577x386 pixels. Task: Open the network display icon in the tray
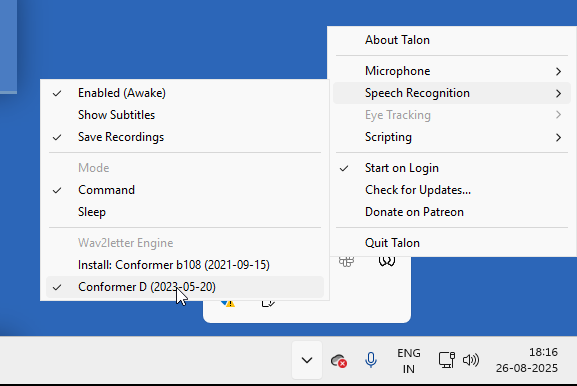(447, 360)
